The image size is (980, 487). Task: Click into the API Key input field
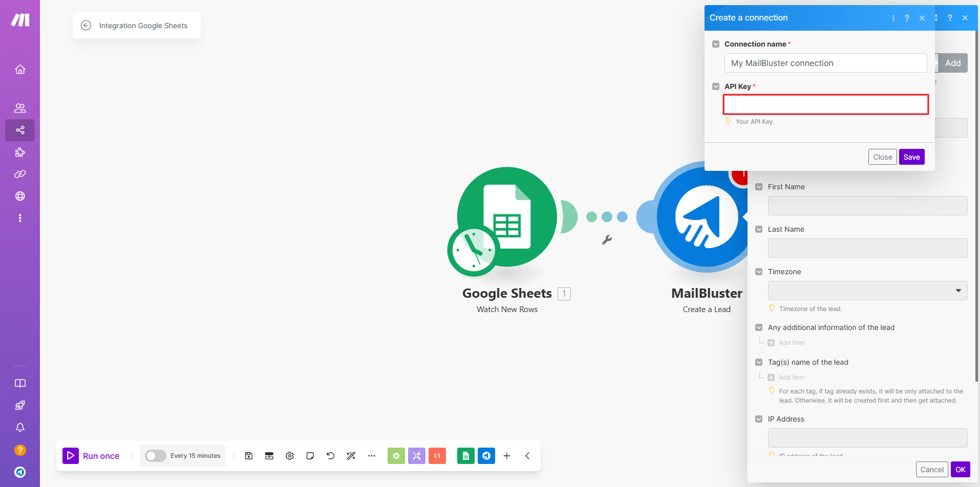825,104
